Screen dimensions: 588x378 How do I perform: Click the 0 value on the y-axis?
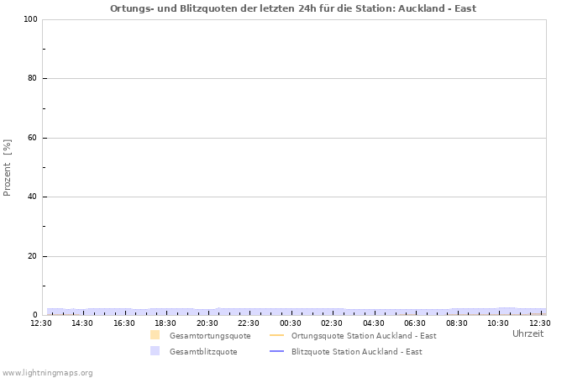[x=35, y=315]
